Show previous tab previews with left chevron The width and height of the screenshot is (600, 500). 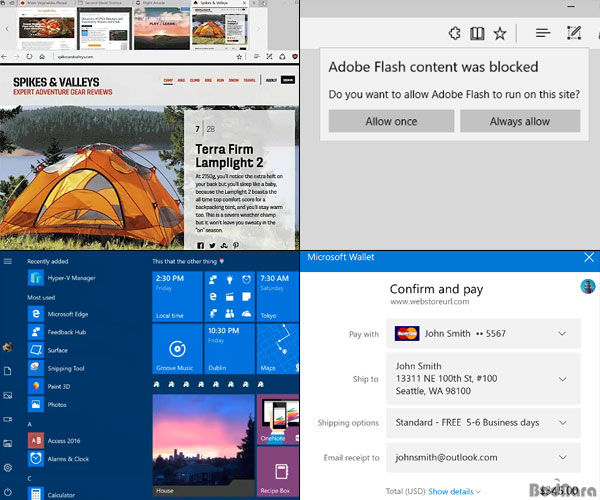tap(7, 29)
